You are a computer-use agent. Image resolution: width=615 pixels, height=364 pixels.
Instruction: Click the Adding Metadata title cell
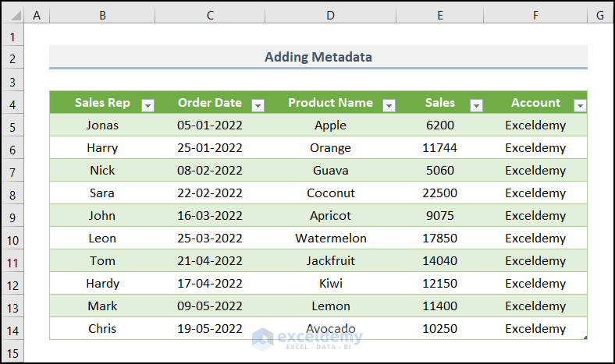click(x=318, y=57)
